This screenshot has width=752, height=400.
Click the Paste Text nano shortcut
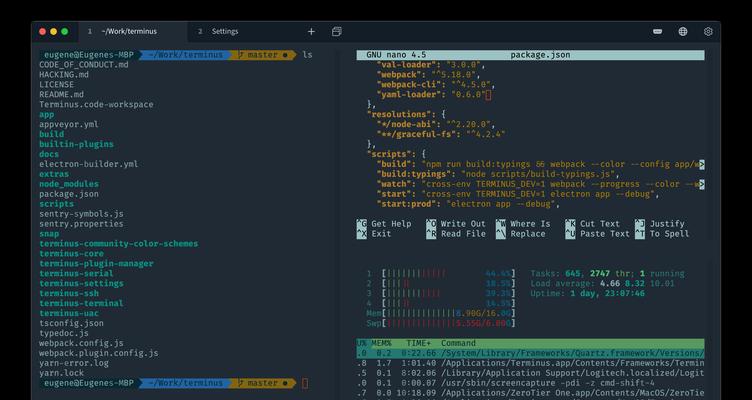[x=597, y=234]
